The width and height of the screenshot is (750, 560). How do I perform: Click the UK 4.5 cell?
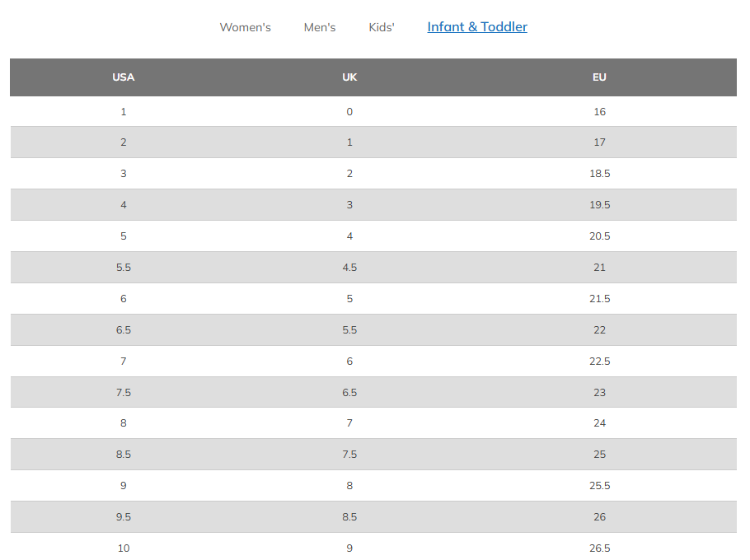(x=349, y=268)
